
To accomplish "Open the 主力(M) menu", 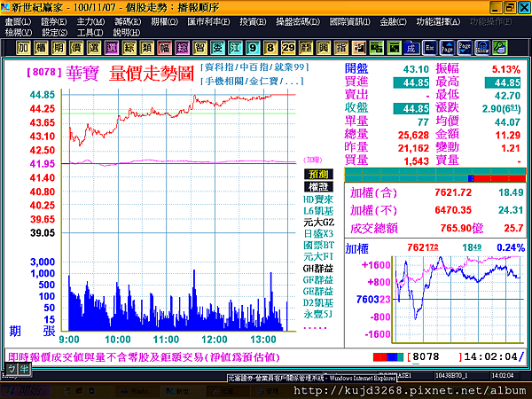I will (90, 22).
